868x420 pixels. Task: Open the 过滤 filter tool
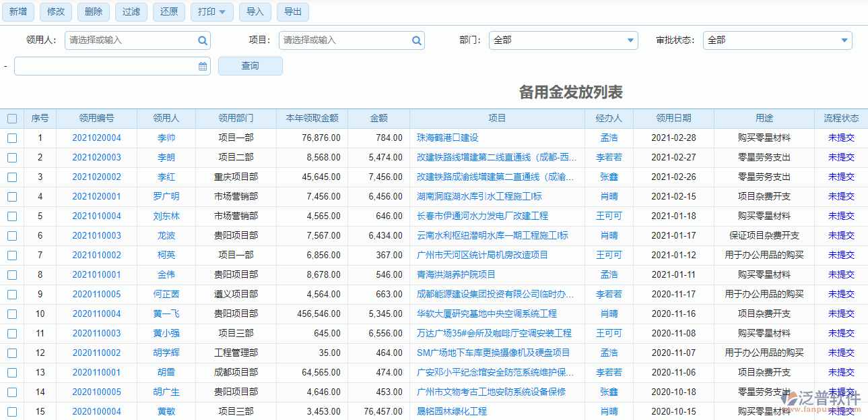point(131,11)
